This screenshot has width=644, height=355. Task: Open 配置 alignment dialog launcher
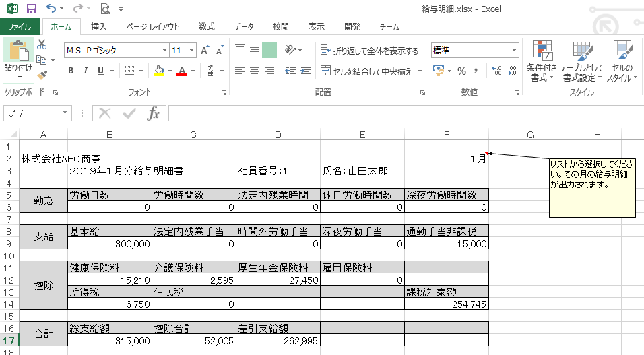tap(422, 93)
